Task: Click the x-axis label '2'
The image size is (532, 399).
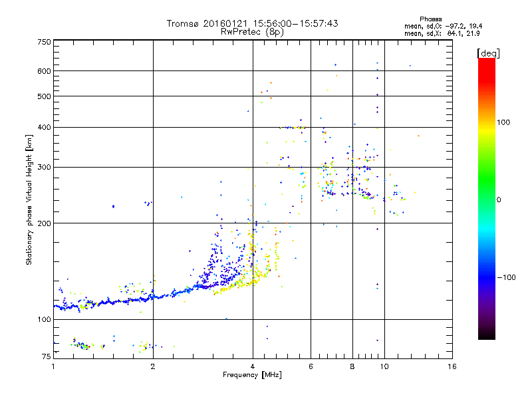Action: coord(153,366)
